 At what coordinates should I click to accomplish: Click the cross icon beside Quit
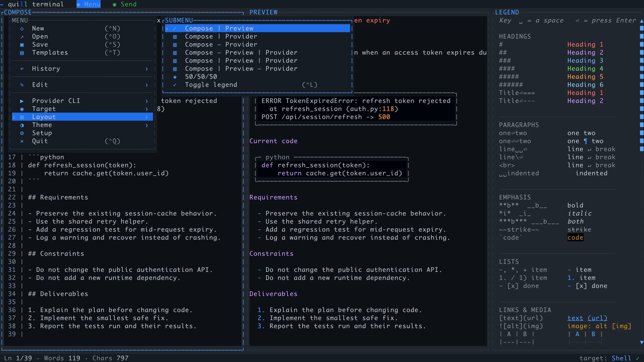click(x=22, y=141)
